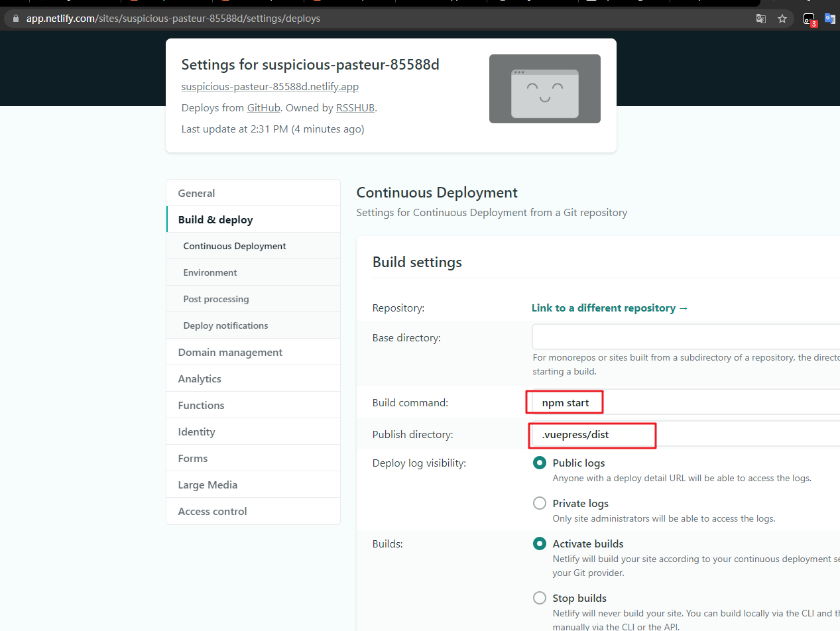840x631 pixels.
Task: Click the translate page icon
Action: tap(761, 19)
